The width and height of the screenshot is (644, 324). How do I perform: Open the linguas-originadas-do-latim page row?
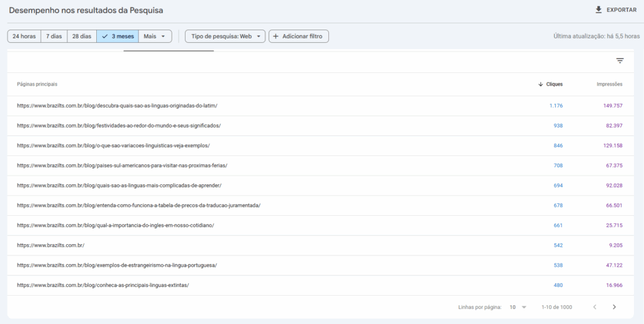point(117,106)
